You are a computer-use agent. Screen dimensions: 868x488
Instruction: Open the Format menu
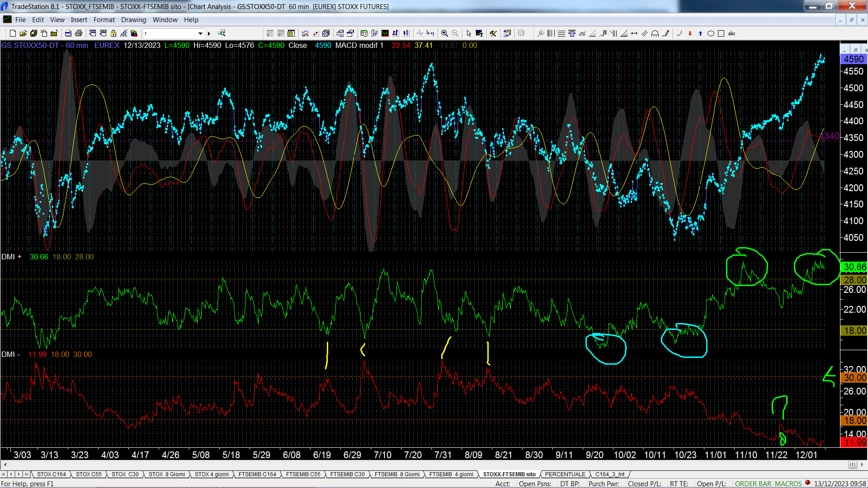coord(104,20)
